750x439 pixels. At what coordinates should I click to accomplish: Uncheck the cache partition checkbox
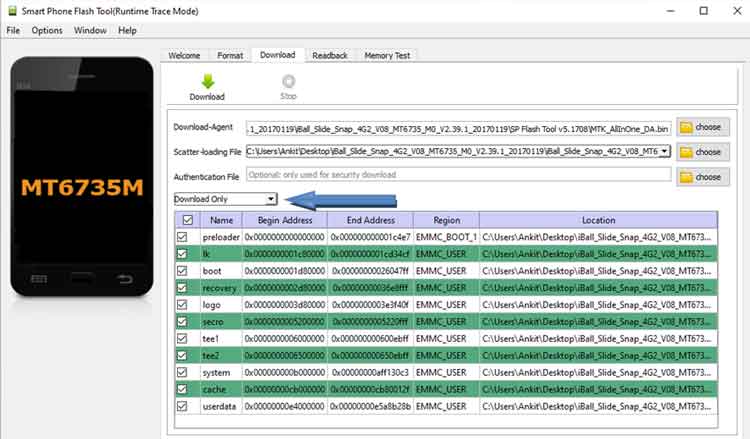(182, 389)
